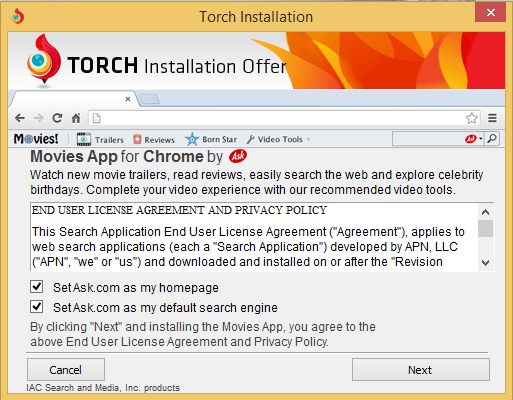Click the Cancel button
The width and height of the screenshot is (513, 400).
click(66, 370)
